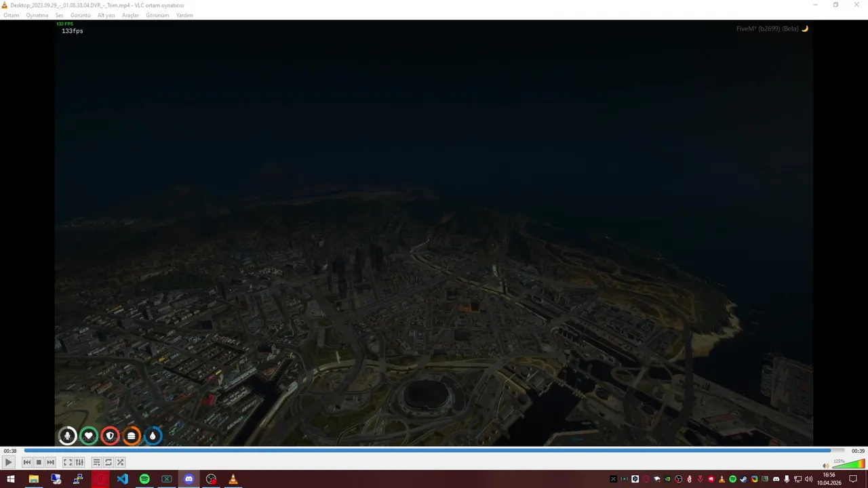
Task: Open File Explorer from taskbar
Action: [x=33, y=479]
